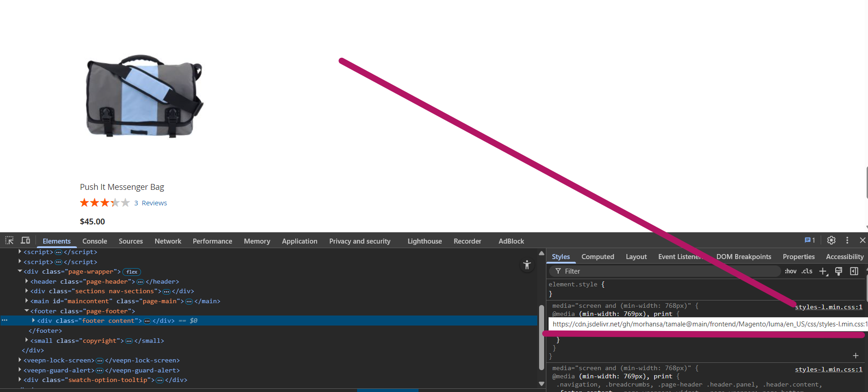Collapse the footer page-footer node
868x392 pixels.
[x=27, y=311]
